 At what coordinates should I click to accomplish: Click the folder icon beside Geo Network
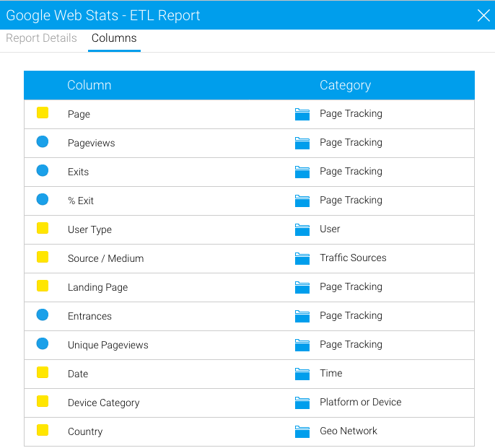click(302, 431)
